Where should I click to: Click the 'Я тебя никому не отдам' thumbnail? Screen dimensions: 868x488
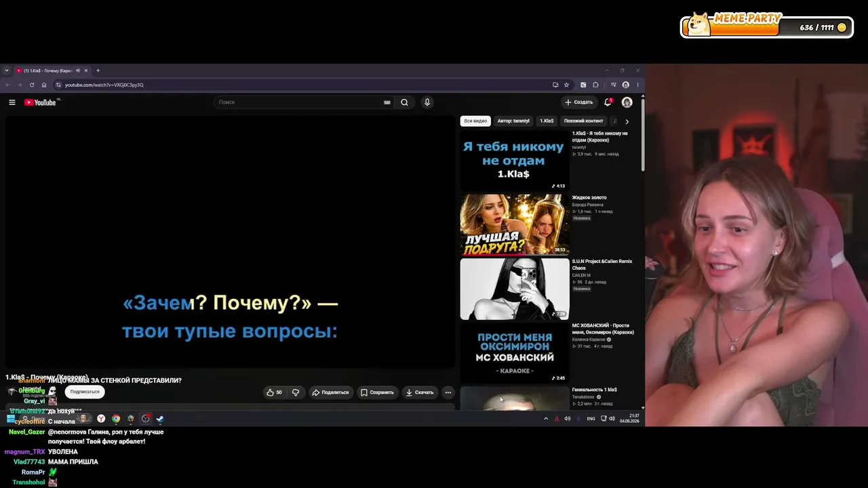515,161
